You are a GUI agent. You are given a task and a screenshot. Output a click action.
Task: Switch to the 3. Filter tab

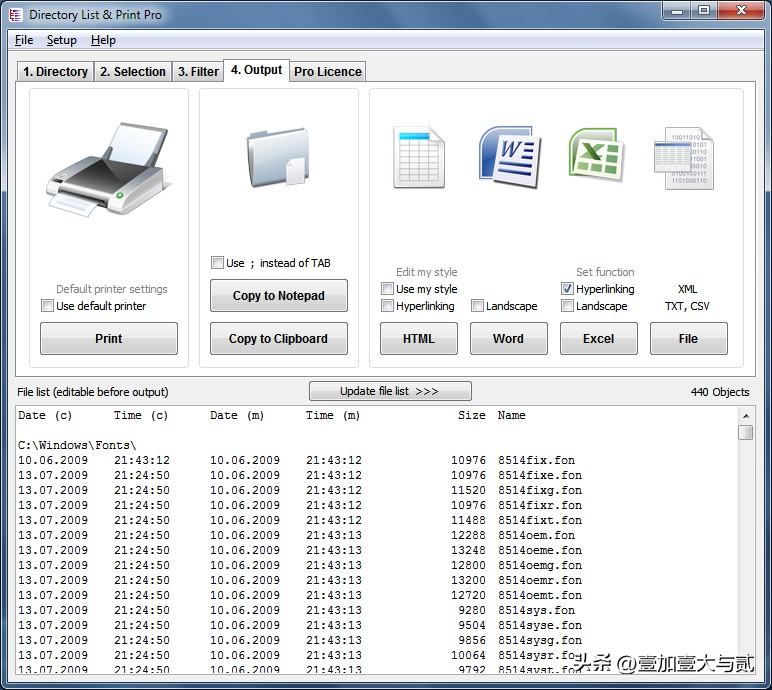[198, 71]
